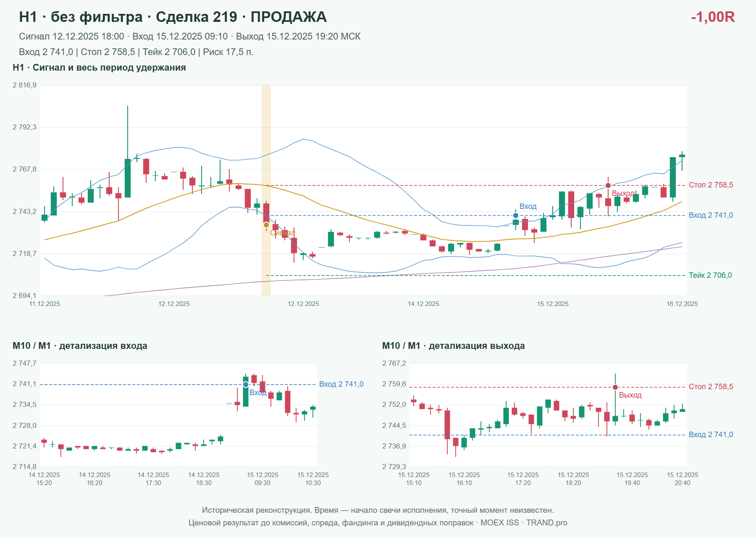Click the red Выход dot on H1 chart
756x538 pixels.
(x=608, y=185)
